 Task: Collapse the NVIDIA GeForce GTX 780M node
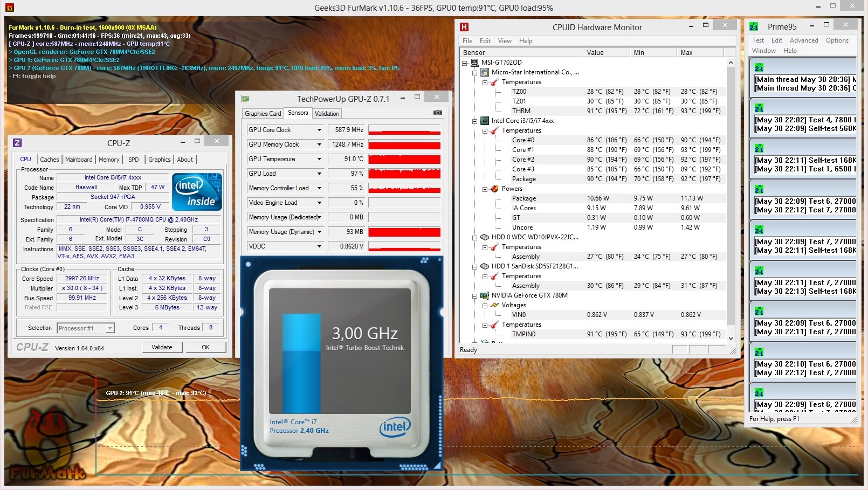click(x=475, y=296)
